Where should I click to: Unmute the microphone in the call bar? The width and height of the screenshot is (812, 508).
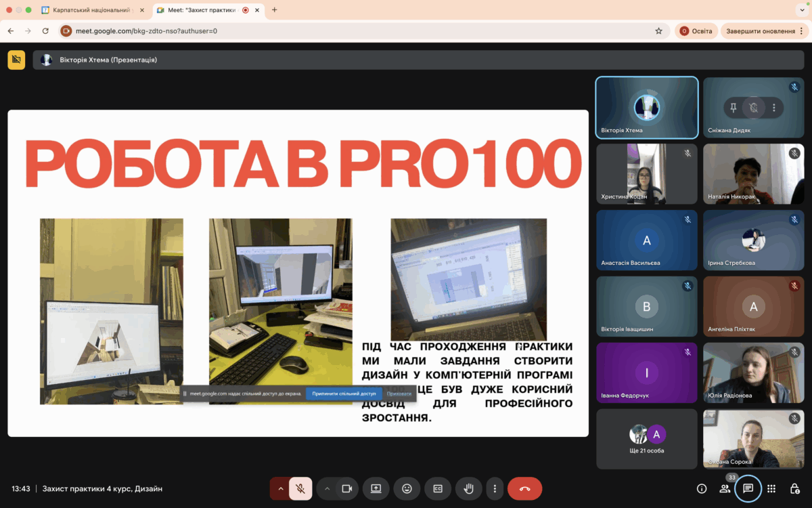coord(300,488)
